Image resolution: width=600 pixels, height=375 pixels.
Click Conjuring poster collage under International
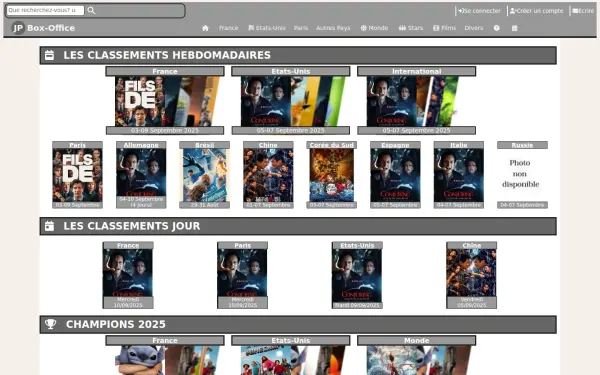pyautogui.click(x=413, y=101)
